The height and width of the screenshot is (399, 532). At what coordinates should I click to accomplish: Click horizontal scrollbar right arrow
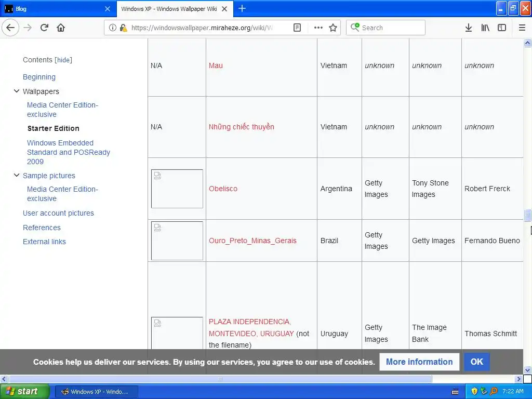coord(518,379)
